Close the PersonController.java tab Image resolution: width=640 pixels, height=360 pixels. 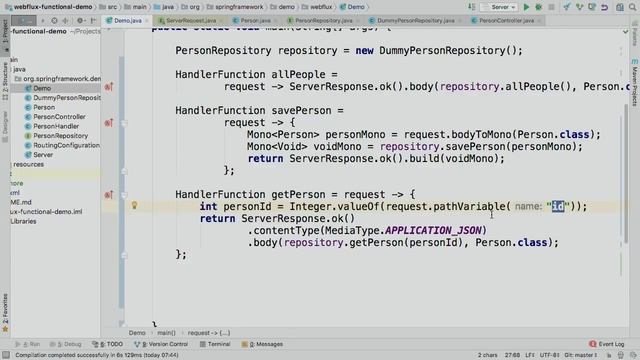(x=539, y=20)
